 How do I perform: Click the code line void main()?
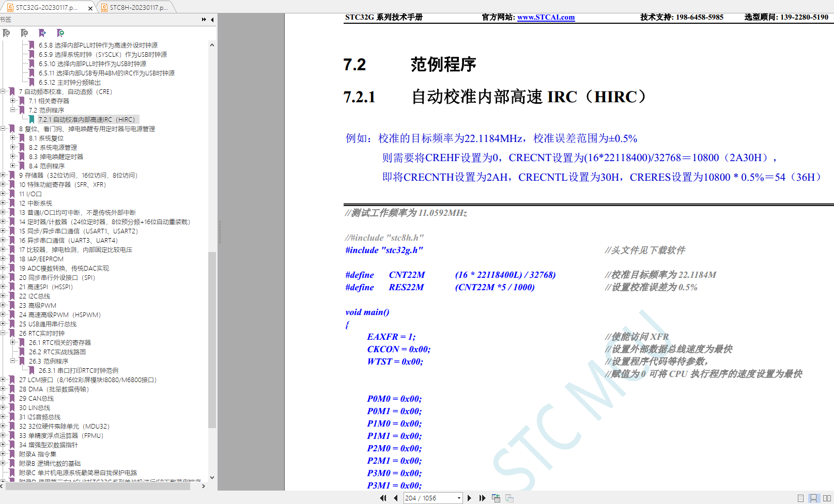[x=367, y=312]
